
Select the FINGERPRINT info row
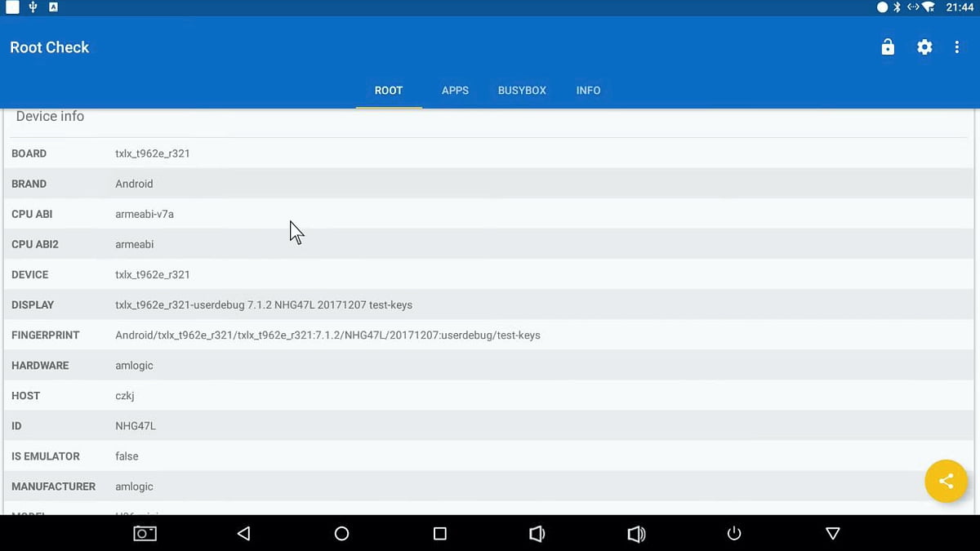tap(327, 335)
